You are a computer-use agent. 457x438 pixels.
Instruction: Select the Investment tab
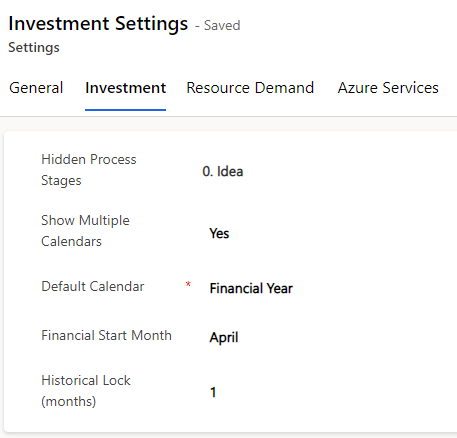[125, 88]
